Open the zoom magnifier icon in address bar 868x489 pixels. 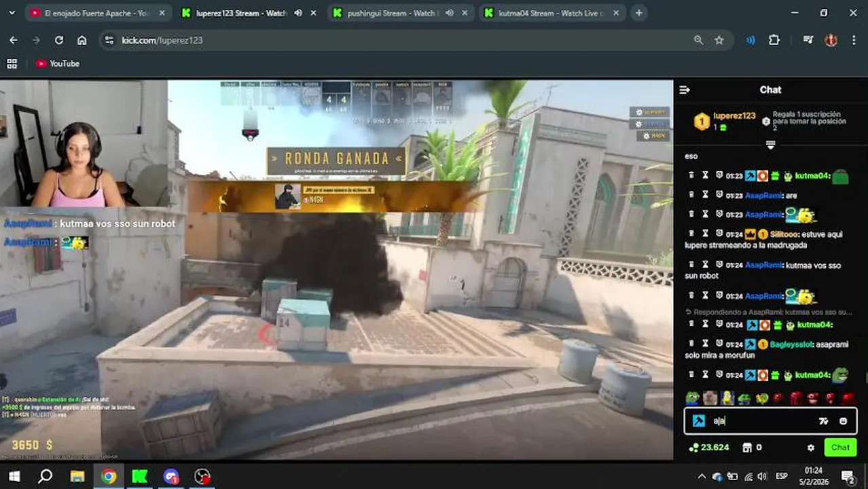pyautogui.click(x=698, y=40)
